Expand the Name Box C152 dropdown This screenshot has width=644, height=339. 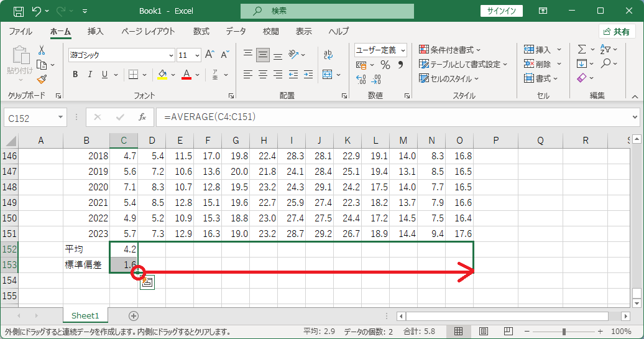[x=60, y=118]
